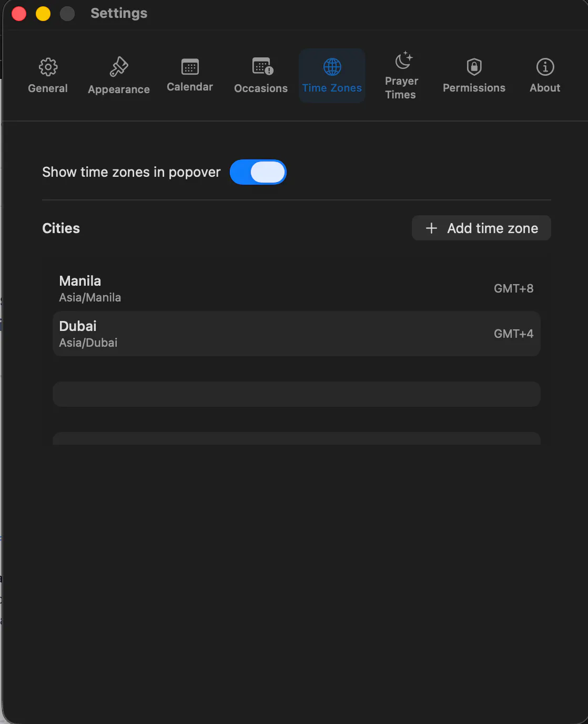Open the Calendar settings icon
Screen dimensions: 588x724
(190, 67)
